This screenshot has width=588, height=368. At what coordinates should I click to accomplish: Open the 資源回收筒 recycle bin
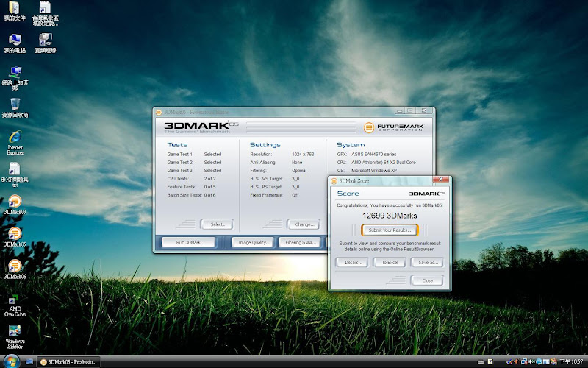pos(15,108)
